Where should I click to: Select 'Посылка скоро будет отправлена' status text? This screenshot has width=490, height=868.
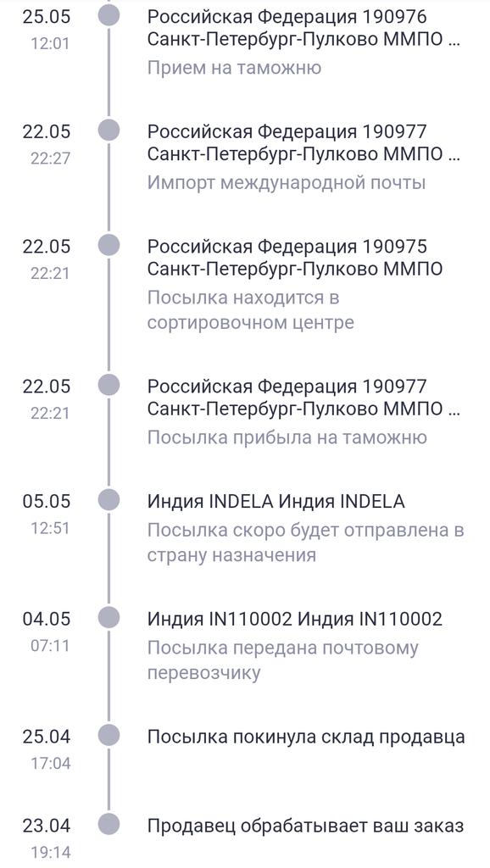(x=305, y=542)
